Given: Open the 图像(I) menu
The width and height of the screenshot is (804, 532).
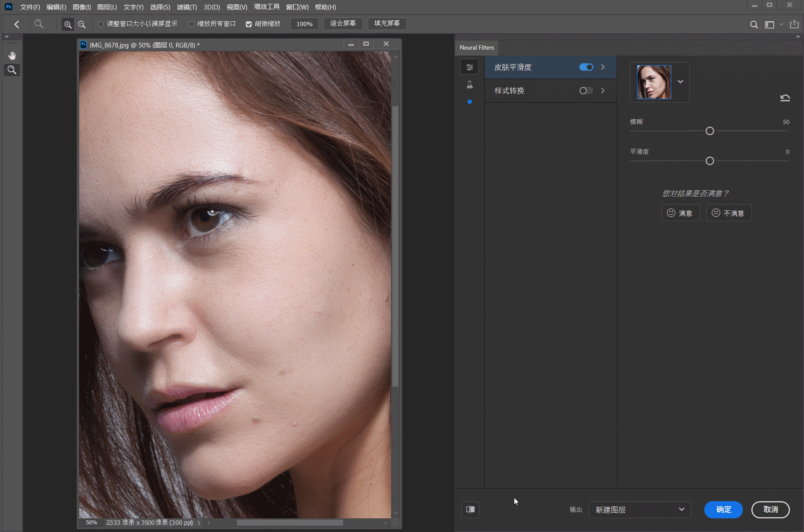Looking at the screenshot, I should coord(82,7).
